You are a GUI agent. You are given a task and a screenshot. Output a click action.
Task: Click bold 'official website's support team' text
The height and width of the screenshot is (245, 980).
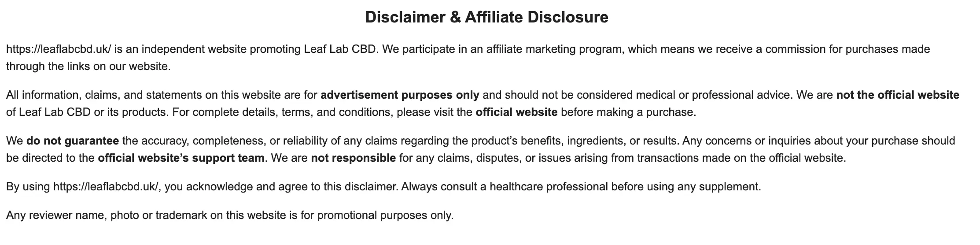click(x=181, y=158)
